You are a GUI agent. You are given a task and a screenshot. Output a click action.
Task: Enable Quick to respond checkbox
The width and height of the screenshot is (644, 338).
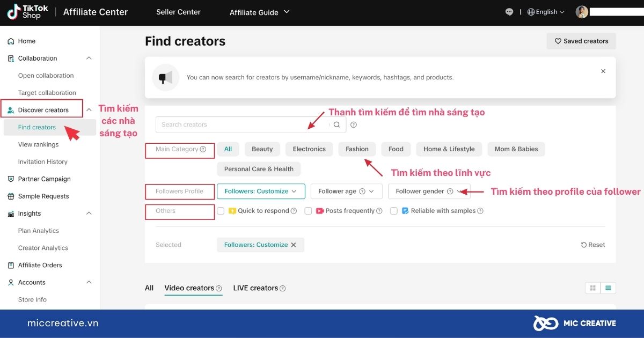click(x=221, y=211)
